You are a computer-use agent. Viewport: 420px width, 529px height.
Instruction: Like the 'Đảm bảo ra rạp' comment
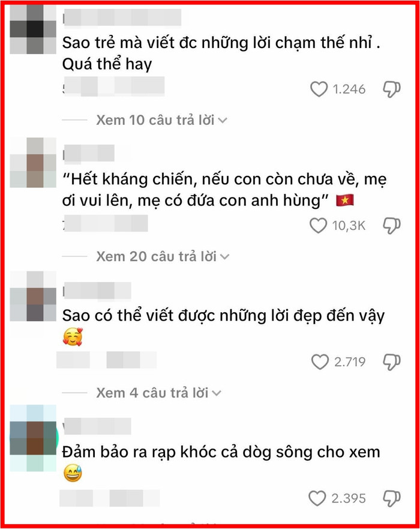point(317,498)
